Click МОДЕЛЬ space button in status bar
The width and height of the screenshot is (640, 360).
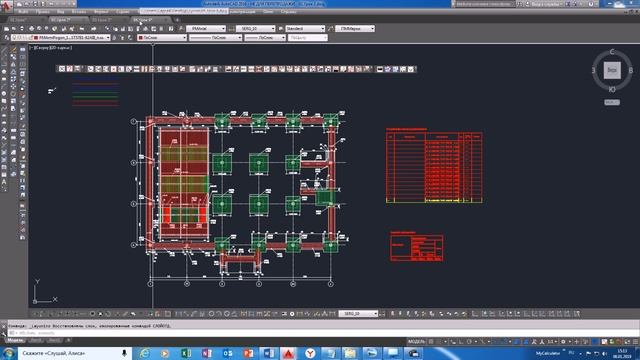pyautogui.click(x=416, y=342)
